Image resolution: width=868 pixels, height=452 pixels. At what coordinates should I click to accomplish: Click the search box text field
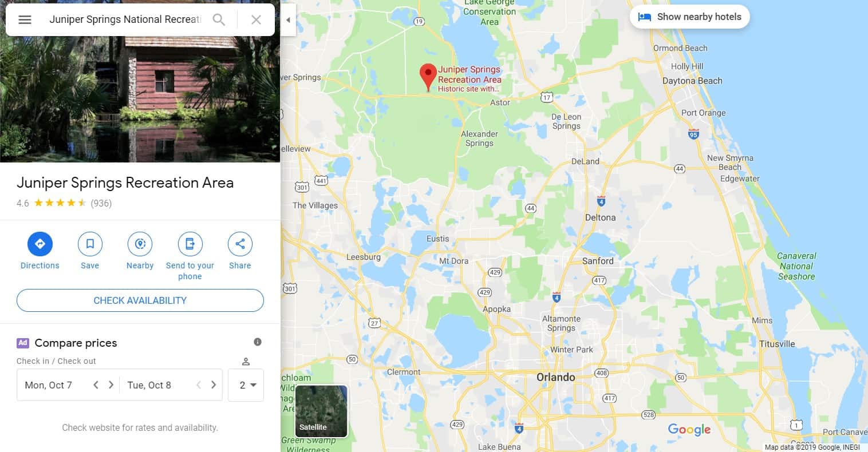125,19
